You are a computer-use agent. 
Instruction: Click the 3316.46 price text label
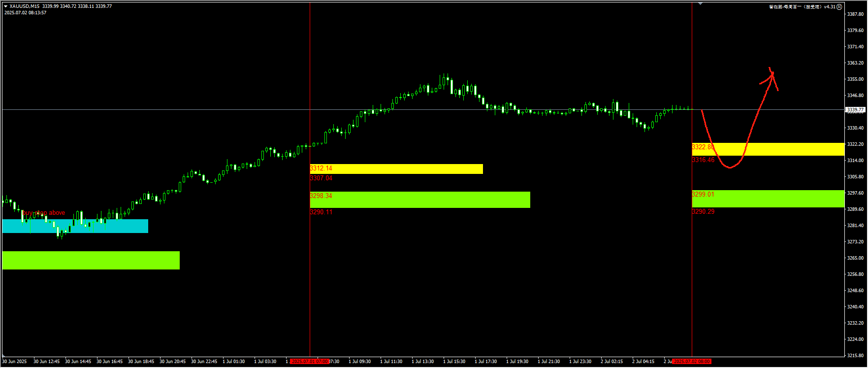pyautogui.click(x=703, y=160)
